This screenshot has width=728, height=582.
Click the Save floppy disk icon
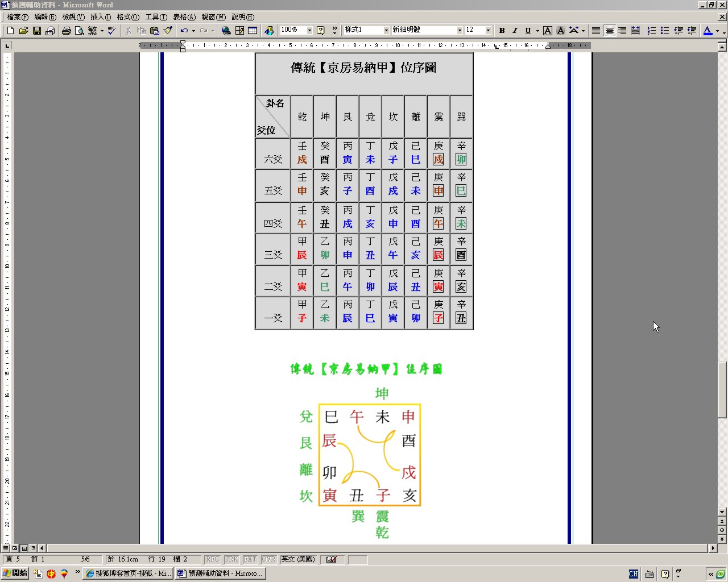(37, 31)
